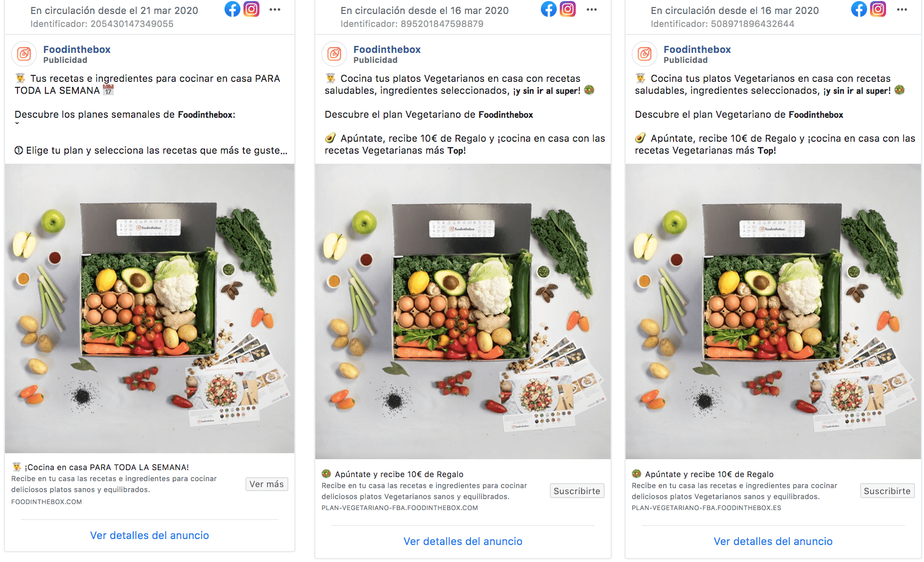Open three-dot options on third ad
924x562 pixels.
(902, 9)
